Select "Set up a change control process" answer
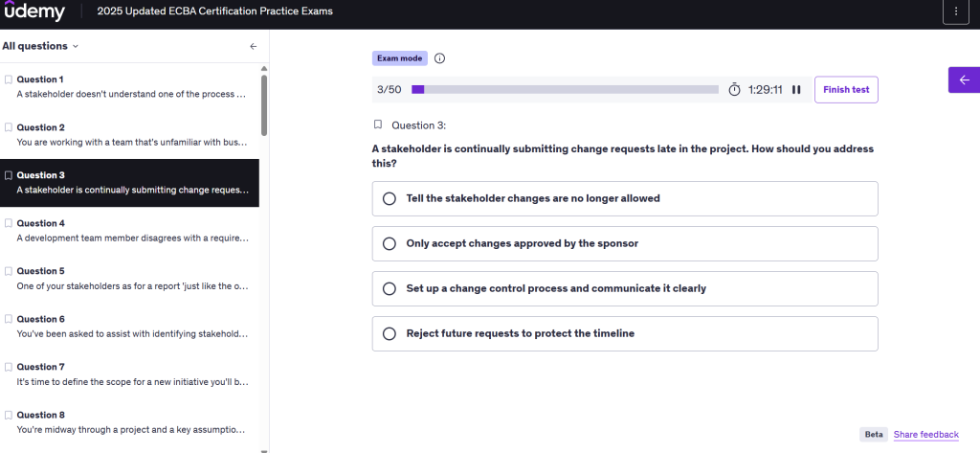The image size is (980, 453). 389,288
